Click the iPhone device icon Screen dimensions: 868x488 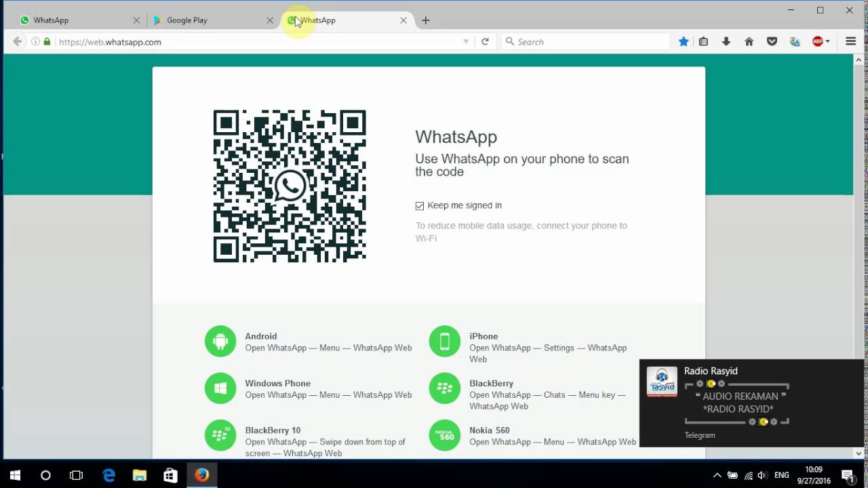[x=445, y=342]
